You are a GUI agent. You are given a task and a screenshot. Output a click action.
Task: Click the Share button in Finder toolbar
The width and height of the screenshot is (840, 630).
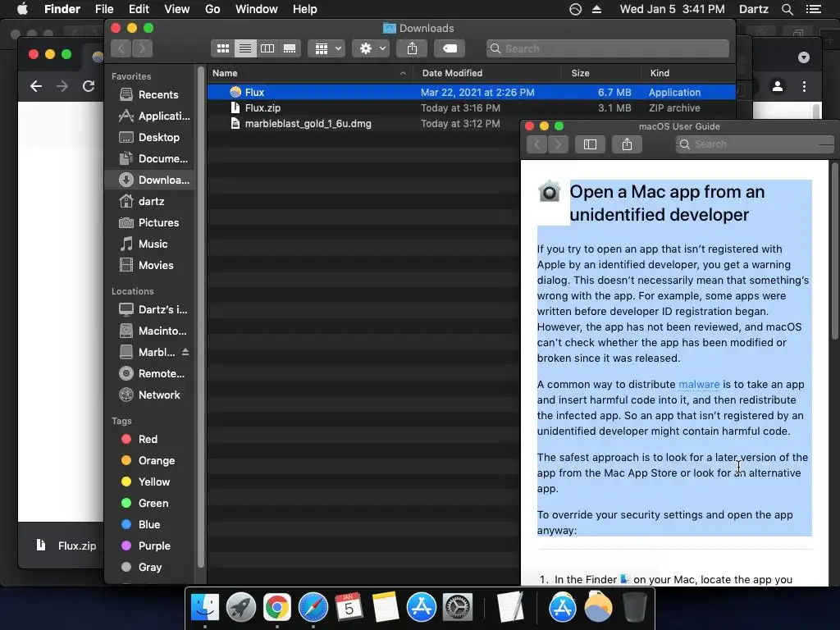click(412, 48)
